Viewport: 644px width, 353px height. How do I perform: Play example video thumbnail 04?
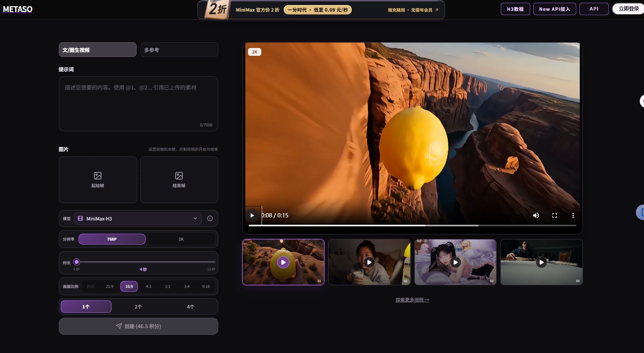pyautogui.click(x=541, y=262)
